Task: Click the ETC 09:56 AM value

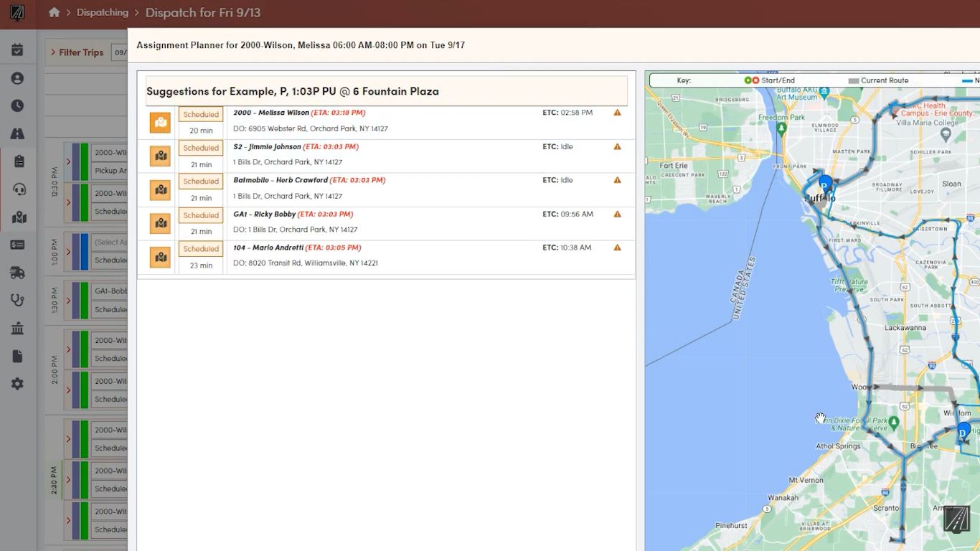Action: [578, 214]
